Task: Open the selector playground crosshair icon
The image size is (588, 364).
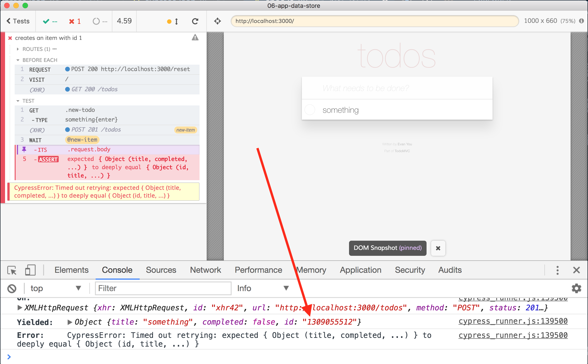Action: (x=217, y=21)
